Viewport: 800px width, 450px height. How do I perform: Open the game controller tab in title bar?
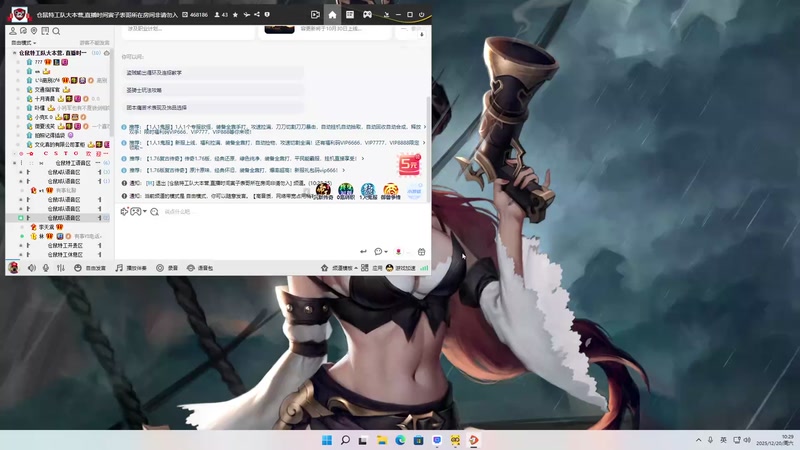pyautogui.click(x=367, y=15)
